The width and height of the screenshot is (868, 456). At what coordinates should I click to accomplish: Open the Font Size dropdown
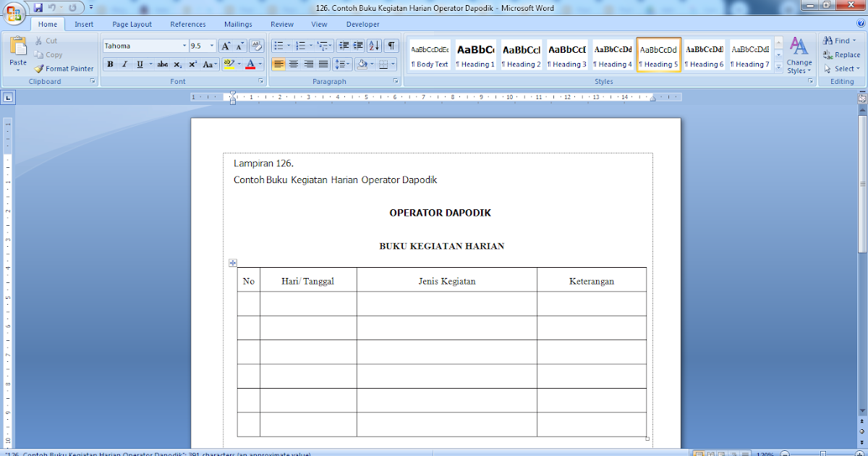(211, 44)
